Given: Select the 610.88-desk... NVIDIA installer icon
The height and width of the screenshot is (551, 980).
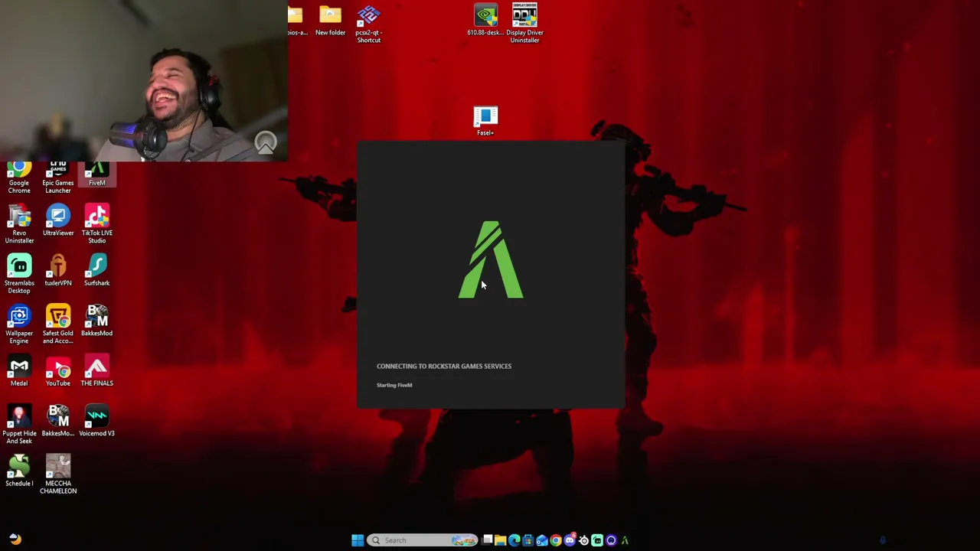Looking at the screenshot, I should pyautogui.click(x=485, y=21).
